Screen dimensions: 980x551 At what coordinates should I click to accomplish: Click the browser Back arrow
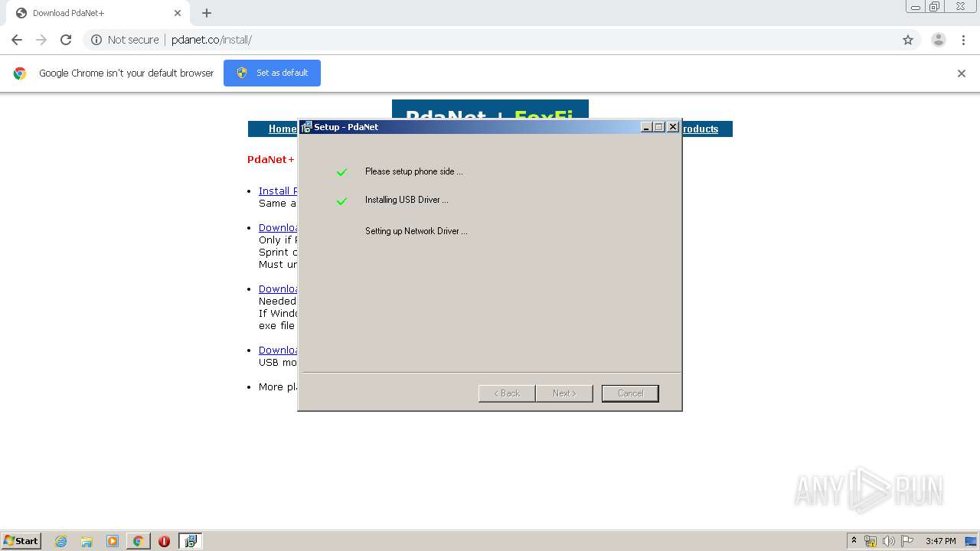17,40
